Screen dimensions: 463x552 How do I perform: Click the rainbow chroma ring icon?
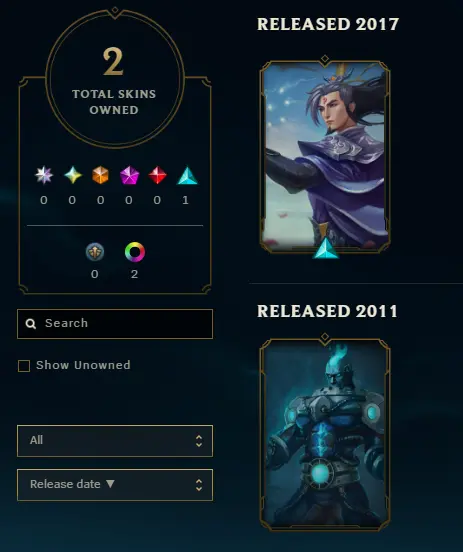point(135,252)
